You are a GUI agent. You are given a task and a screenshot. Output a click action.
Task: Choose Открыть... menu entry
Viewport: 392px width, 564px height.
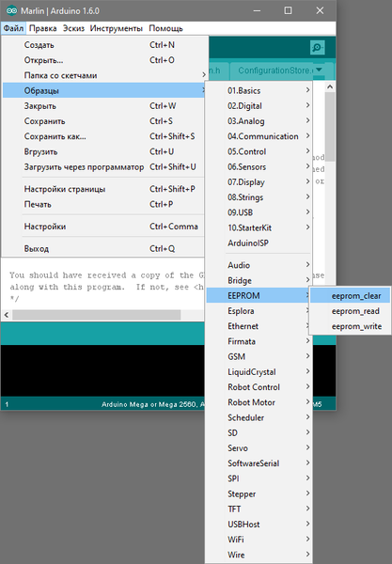(x=105, y=60)
